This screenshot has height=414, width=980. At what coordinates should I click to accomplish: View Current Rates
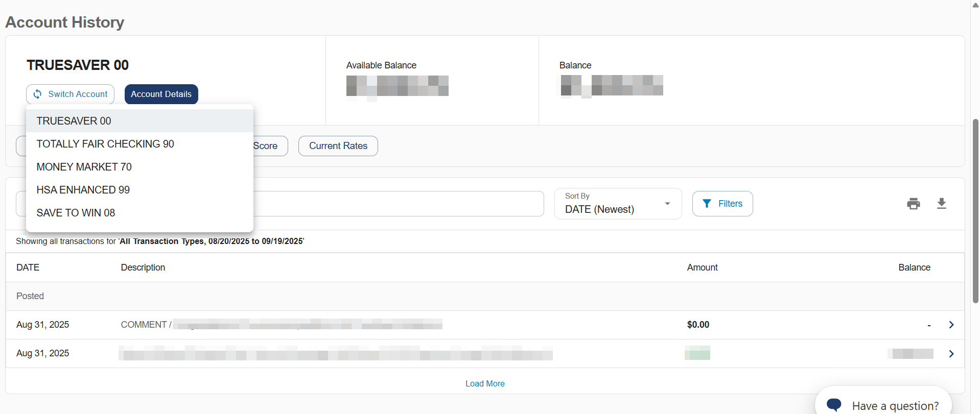click(x=338, y=146)
